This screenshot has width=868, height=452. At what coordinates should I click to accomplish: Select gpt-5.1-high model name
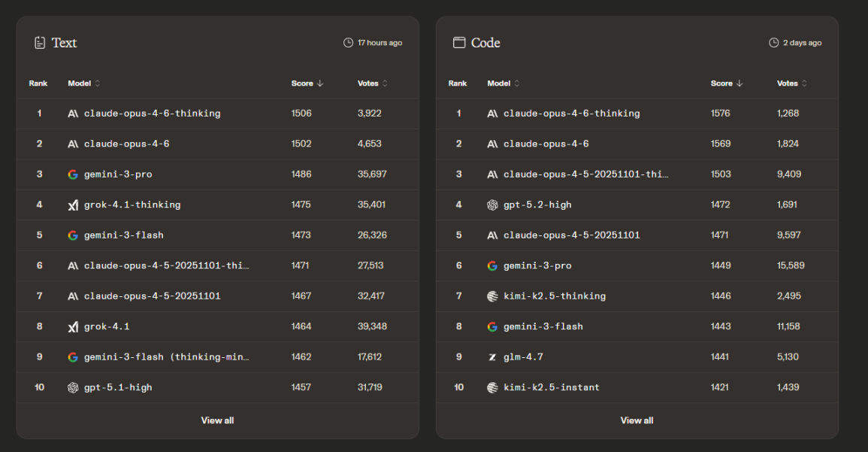pyautogui.click(x=118, y=388)
